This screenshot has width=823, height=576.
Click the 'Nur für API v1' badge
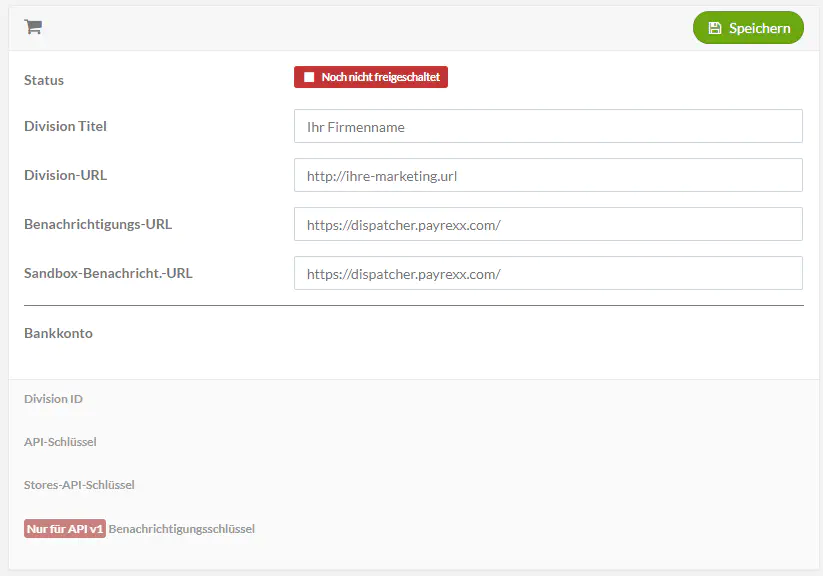coord(65,528)
